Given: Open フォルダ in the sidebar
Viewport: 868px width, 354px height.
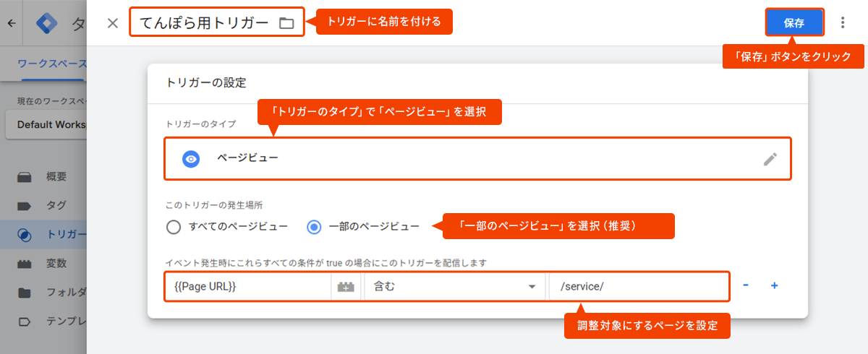Looking at the screenshot, I should point(43,293).
